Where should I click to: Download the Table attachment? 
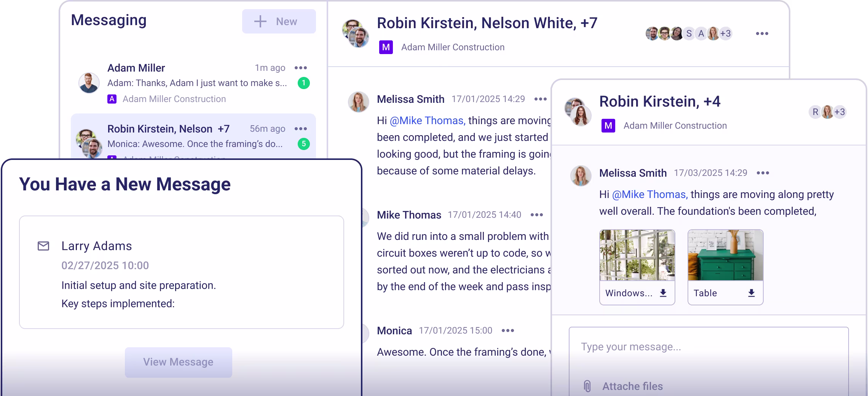click(751, 293)
